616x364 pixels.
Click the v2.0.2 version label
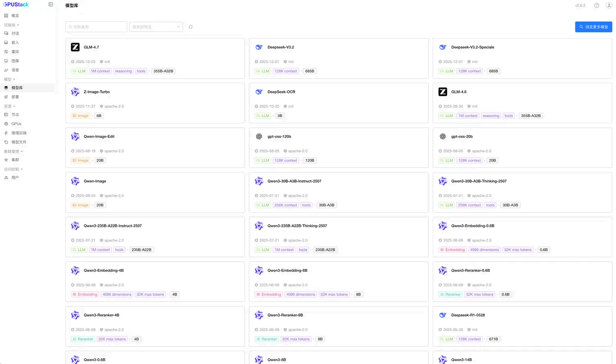pos(580,6)
